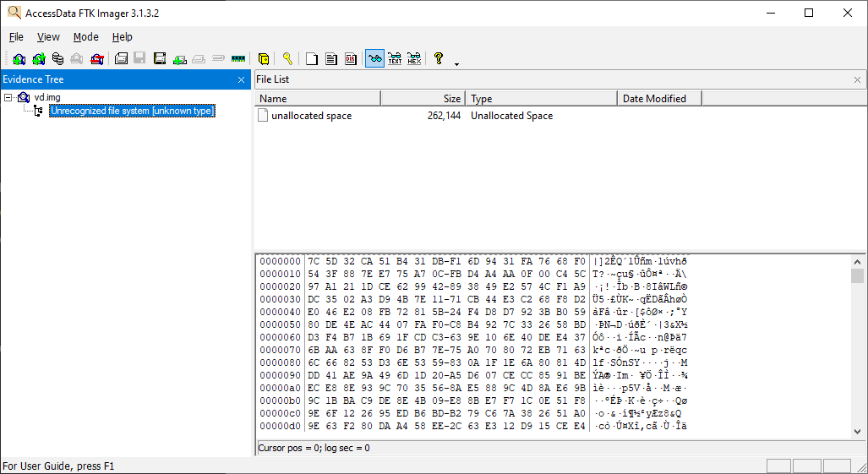Click 'For User Guide, press F1' status text

click(x=58, y=466)
